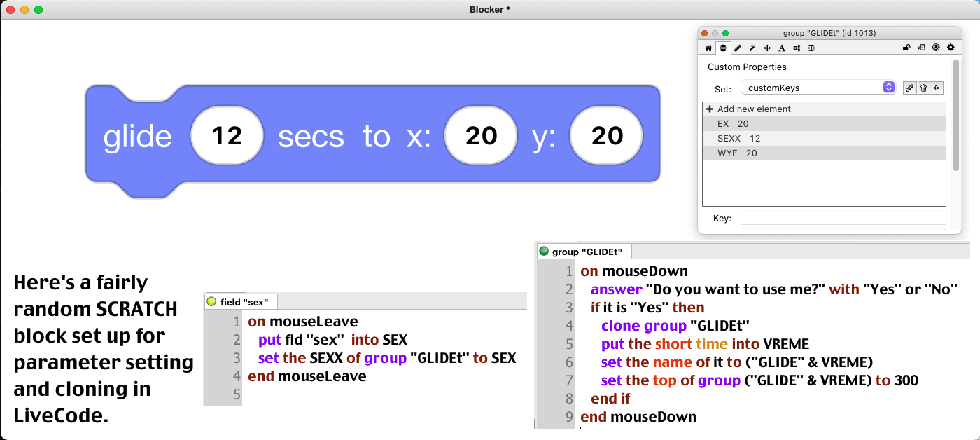Click the target icon in inspector toolbar

(x=936, y=48)
